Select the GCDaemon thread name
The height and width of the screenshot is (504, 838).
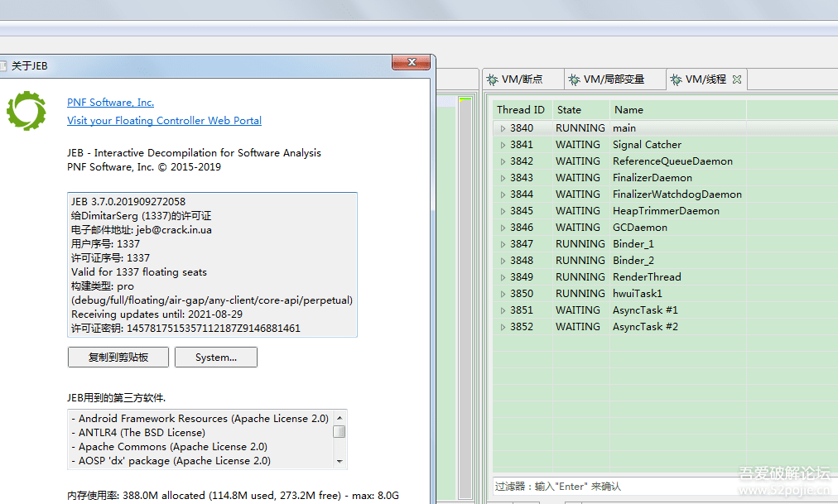coord(640,228)
